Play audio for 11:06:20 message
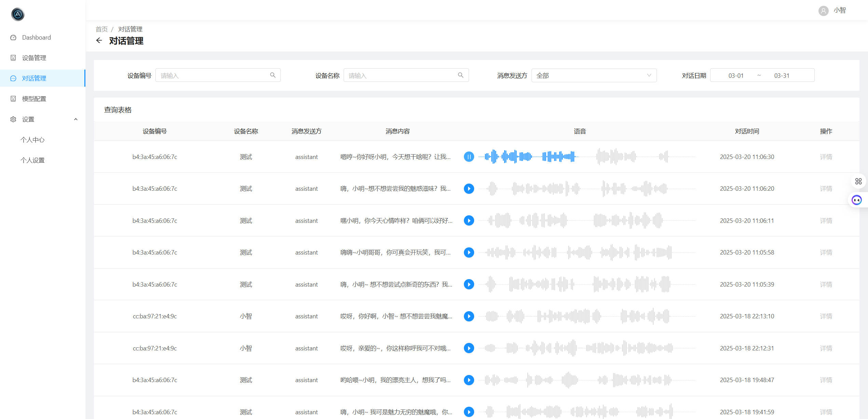 (x=469, y=189)
